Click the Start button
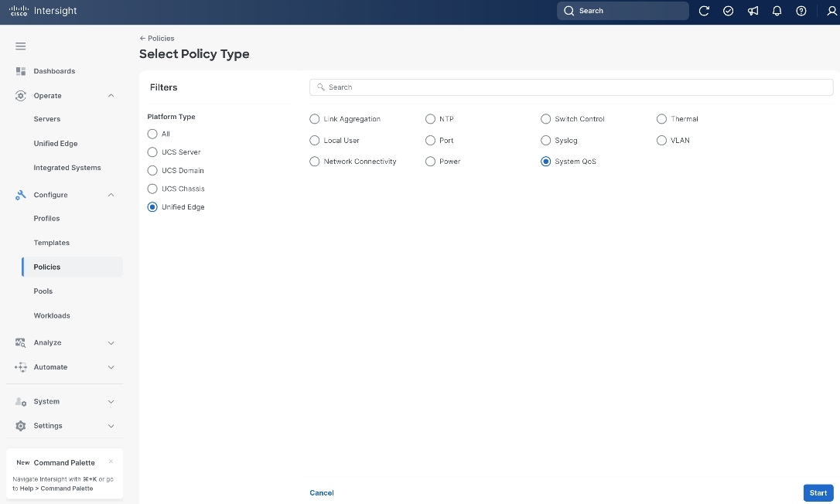840x504 pixels. (818, 492)
